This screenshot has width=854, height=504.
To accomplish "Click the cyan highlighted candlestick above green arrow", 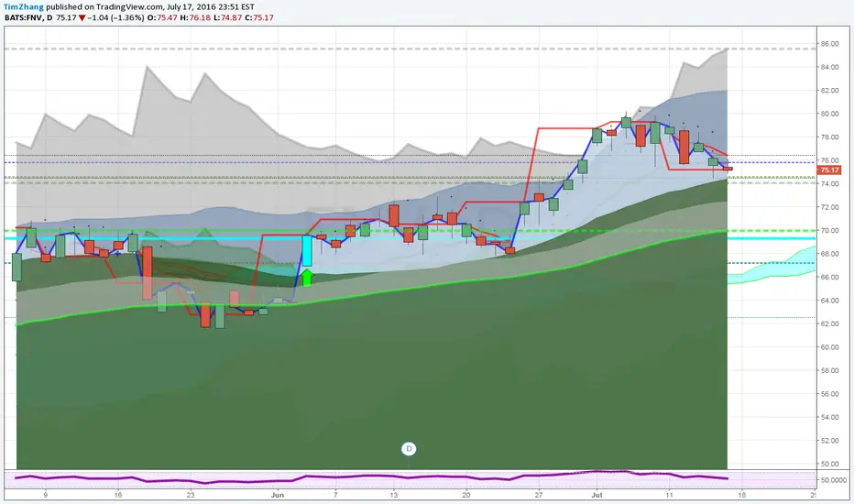I will (307, 251).
